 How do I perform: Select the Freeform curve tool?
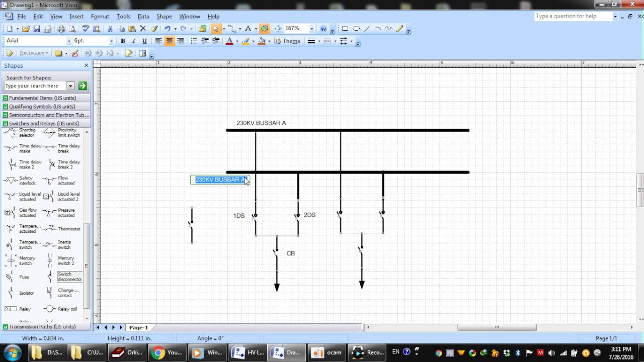388,29
